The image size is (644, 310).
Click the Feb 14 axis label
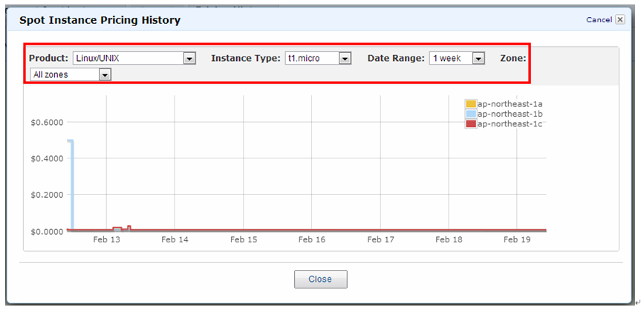tap(175, 239)
